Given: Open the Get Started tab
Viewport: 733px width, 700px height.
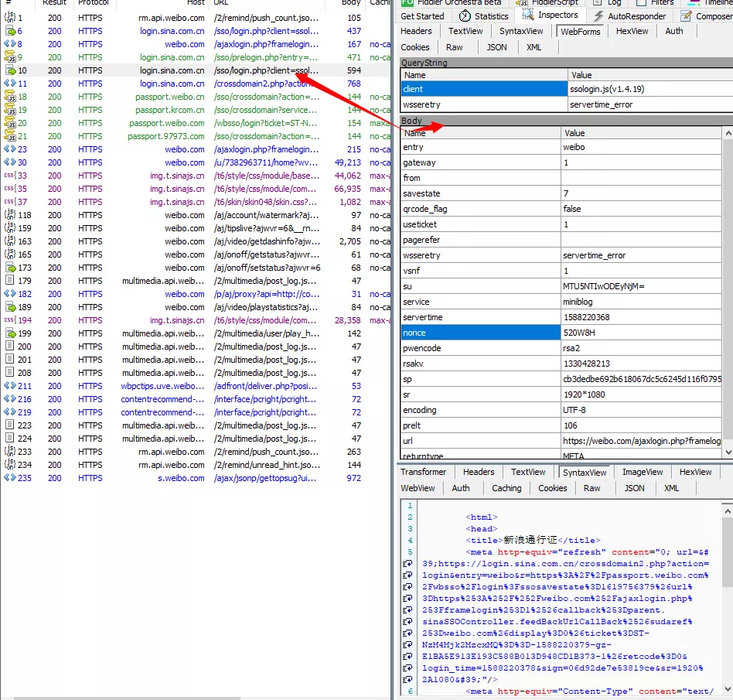Looking at the screenshot, I should coord(423,16).
